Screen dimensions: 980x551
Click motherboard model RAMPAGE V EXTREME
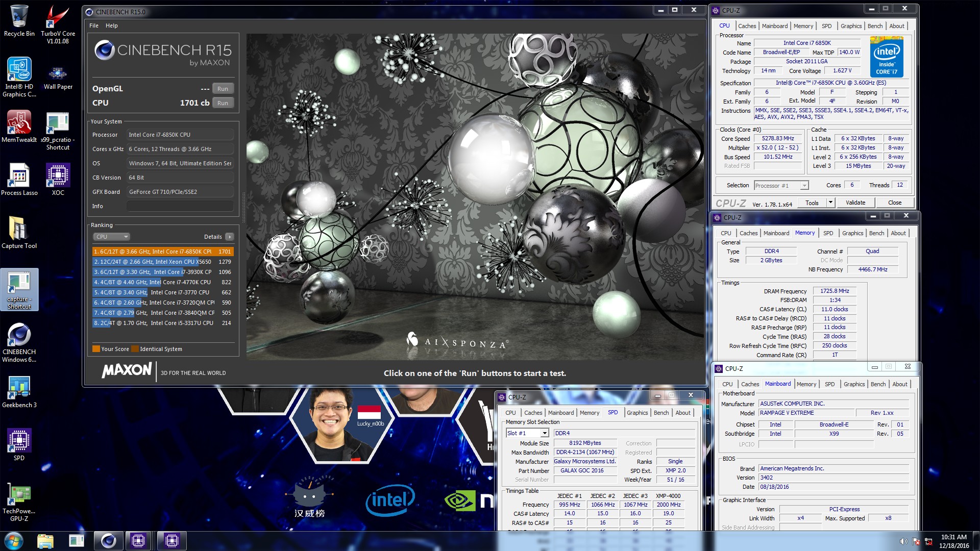(x=806, y=413)
